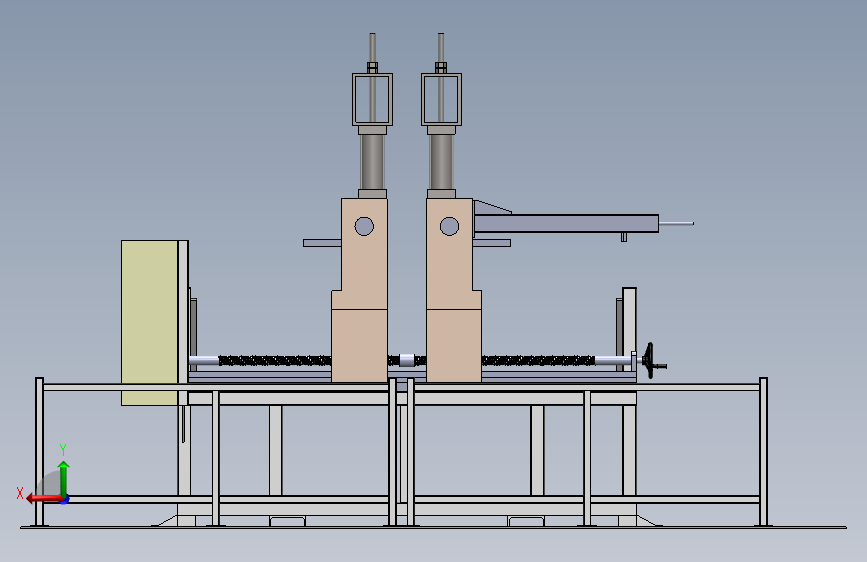
Task: Select the small peg under the arm beam
Action: pyautogui.click(x=624, y=237)
